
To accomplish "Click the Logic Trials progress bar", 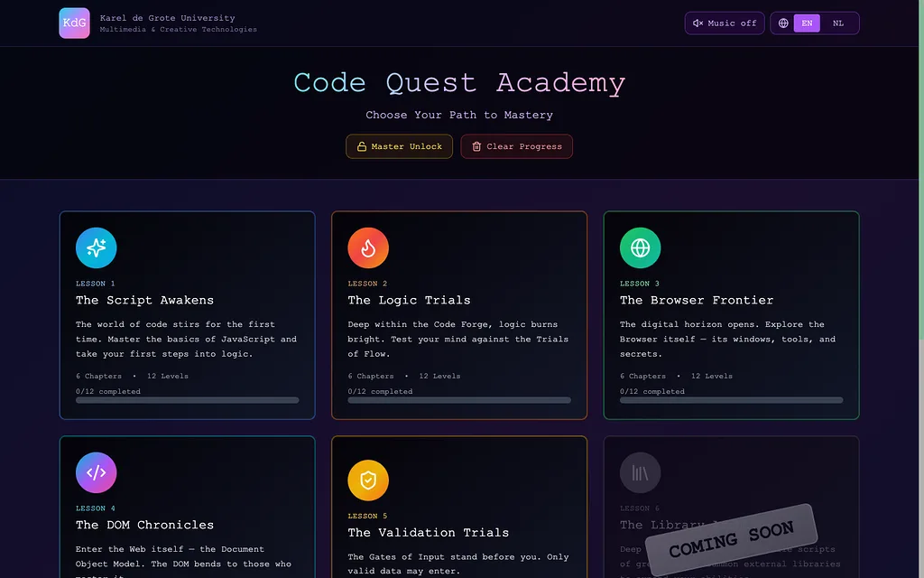I will pyautogui.click(x=459, y=400).
